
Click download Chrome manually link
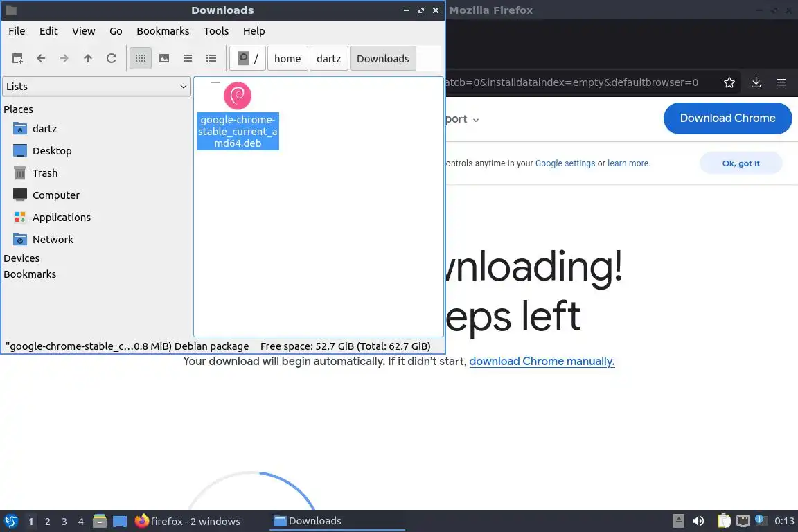click(542, 362)
